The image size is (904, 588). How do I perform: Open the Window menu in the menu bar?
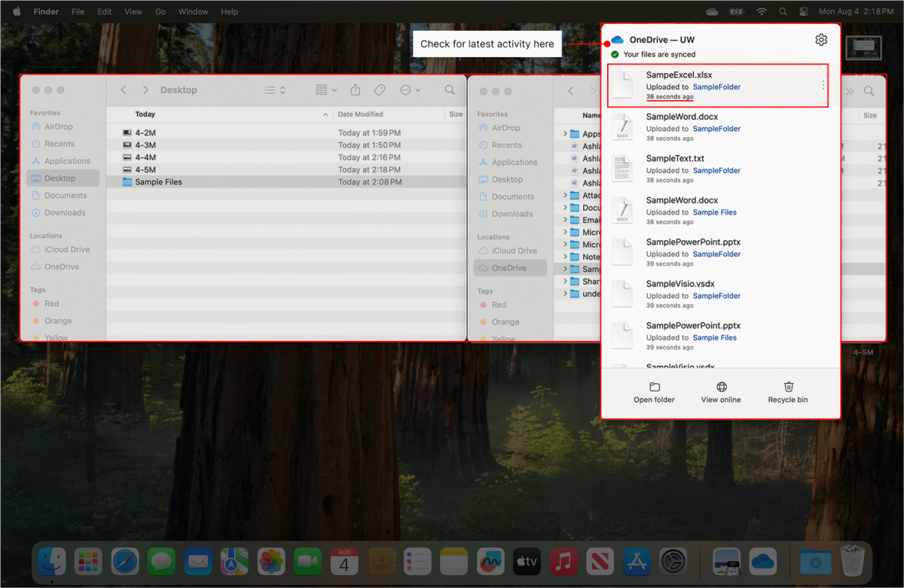click(x=193, y=11)
